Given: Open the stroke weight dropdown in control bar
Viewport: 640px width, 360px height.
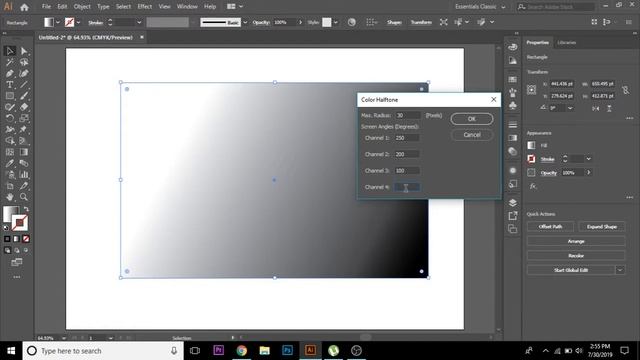Looking at the screenshot, I should click(139, 22).
